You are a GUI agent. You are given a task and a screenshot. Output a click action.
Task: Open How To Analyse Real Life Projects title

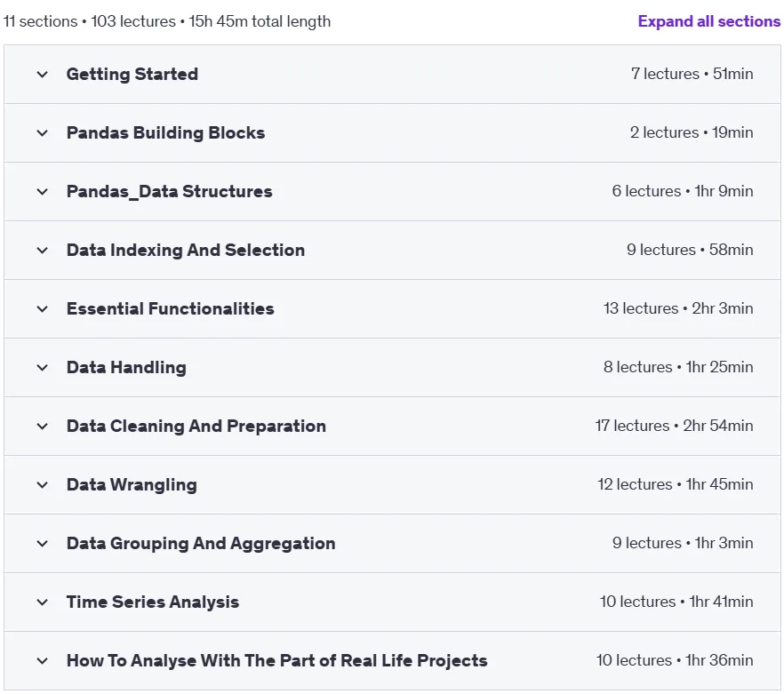(277, 660)
